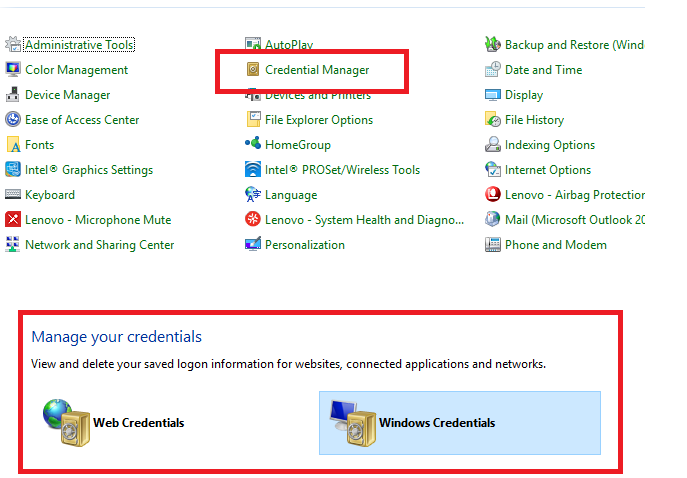Click the Date and Time clock icon
The width and height of the screenshot is (687, 478).
click(x=493, y=69)
